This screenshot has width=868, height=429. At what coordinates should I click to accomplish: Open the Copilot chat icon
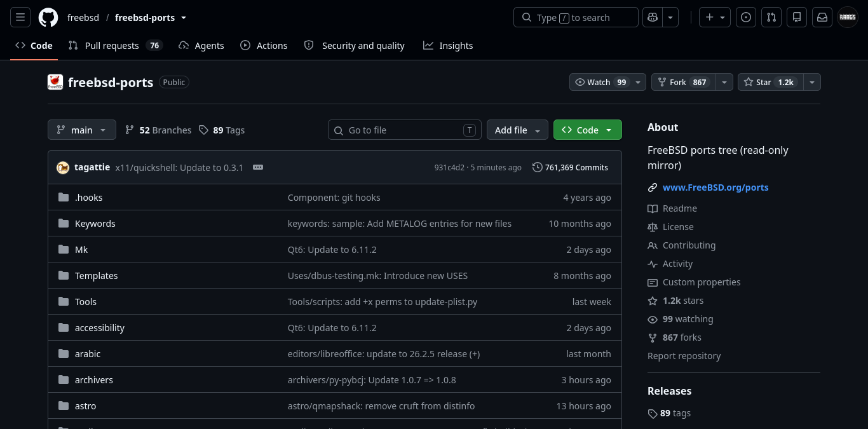(x=652, y=17)
